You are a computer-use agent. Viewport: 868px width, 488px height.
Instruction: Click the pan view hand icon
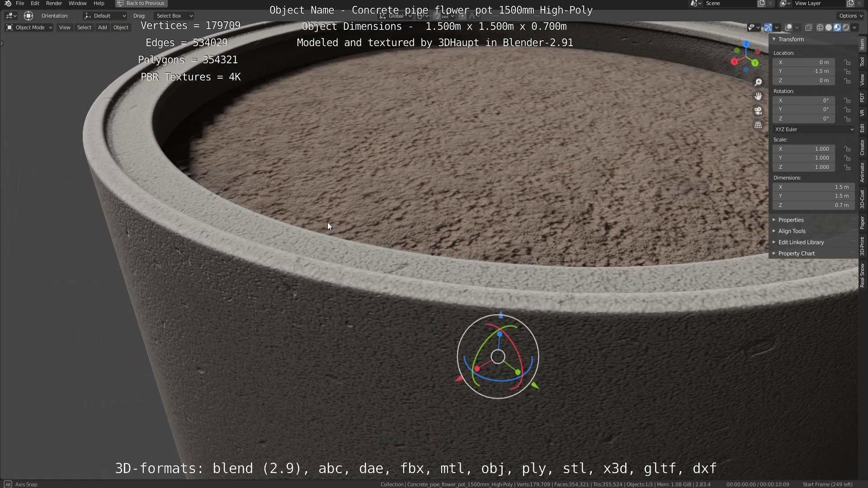point(758,96)
